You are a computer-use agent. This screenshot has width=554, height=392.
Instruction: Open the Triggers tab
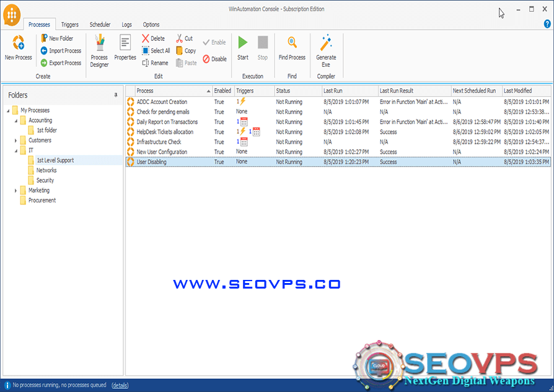pos(70,24)
